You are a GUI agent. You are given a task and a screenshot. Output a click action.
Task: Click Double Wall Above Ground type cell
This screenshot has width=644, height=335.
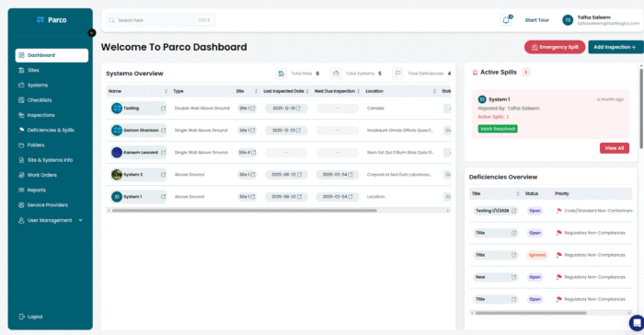[202, 108]
